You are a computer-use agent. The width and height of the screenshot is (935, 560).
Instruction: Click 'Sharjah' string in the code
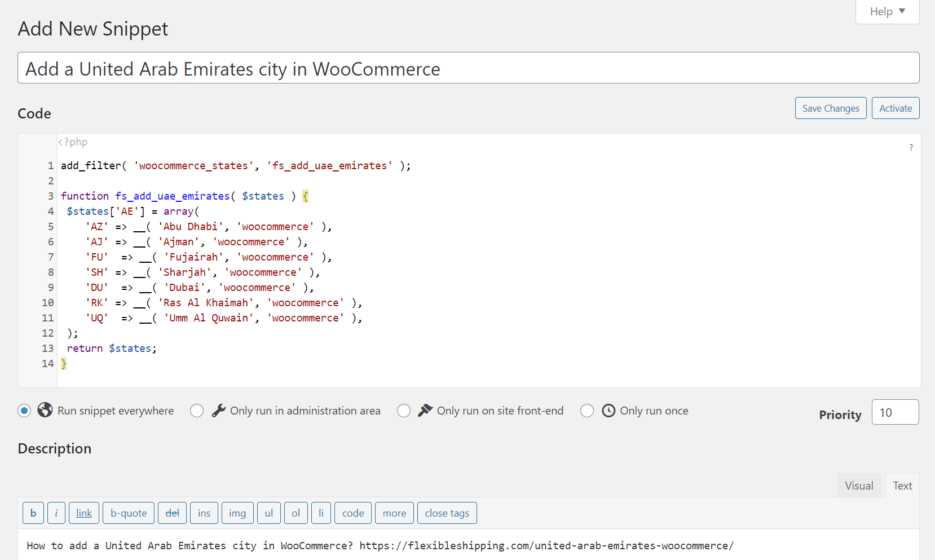pyautogui.click(x=185, y=272)
